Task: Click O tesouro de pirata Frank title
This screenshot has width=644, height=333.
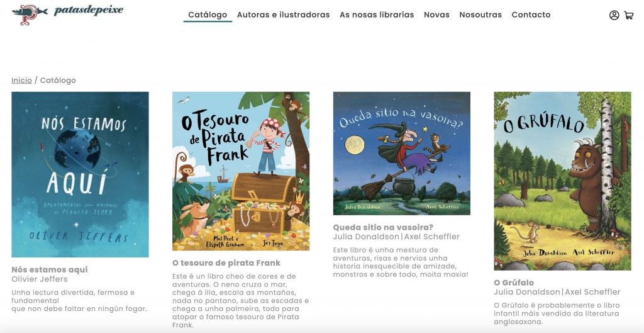Action: [226, 262]
